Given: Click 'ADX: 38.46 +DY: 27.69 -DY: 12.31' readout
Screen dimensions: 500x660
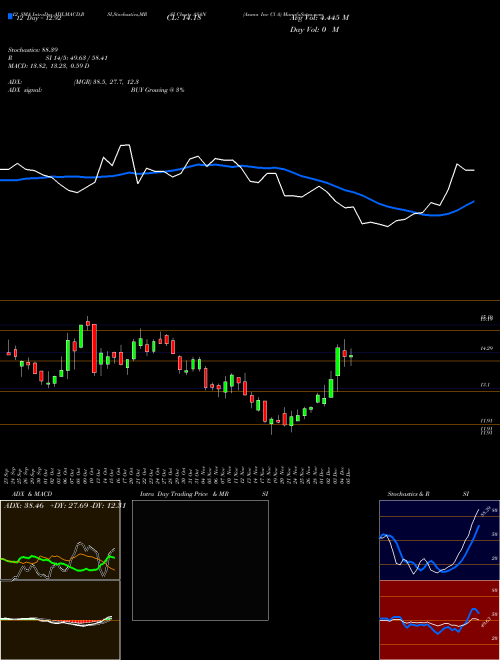Looking at the screenshot, I should pyautogui.click(x=65, y=506).
